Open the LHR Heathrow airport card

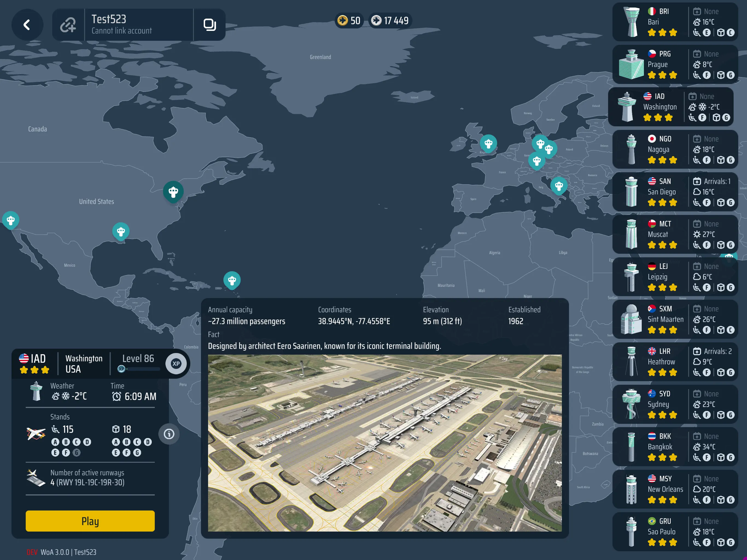tap(675, 362)
